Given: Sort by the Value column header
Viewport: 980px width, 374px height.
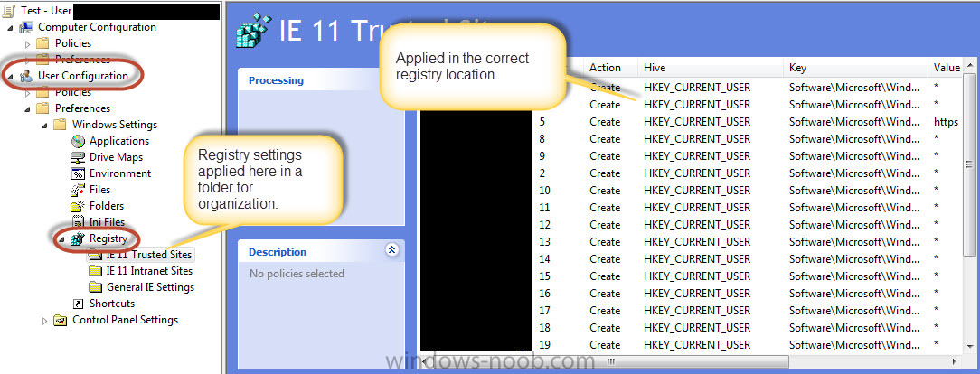Looking at the screenshot, I should point(947,68).
